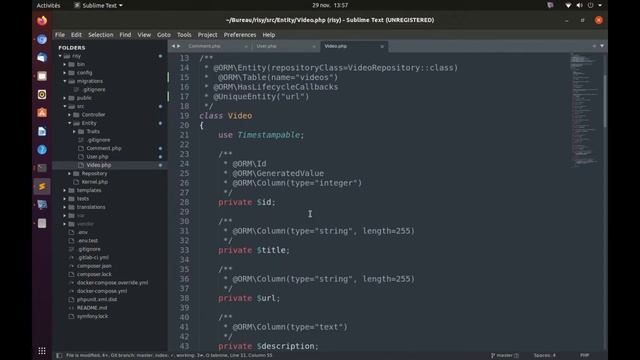The width and height of the screenshot is (640, 360).
Task: Open Thunderbird mail from the dock
Action: [x=42, y=58]
